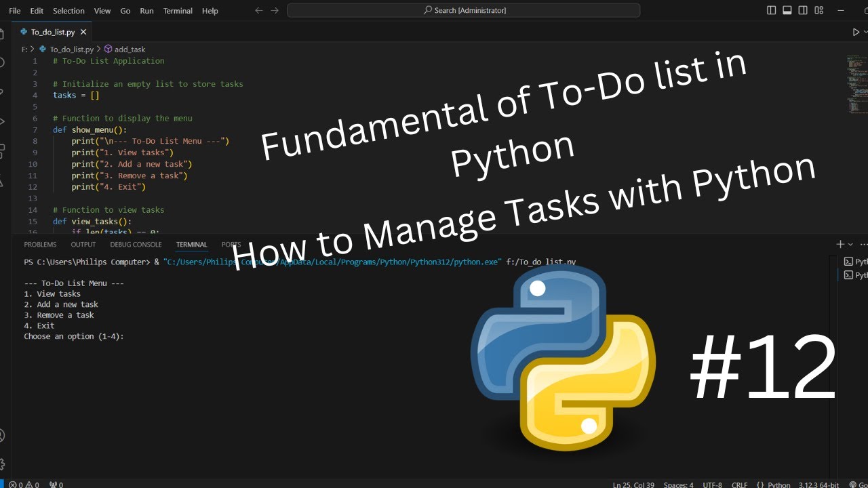
Task: Open the Go menu
Action: pyautogui.click(x=125, y=11)
